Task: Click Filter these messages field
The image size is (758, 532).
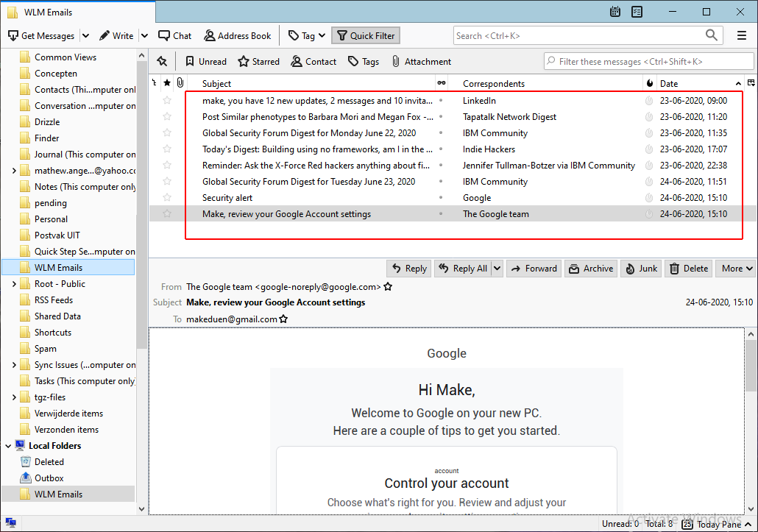Action: pos(648,61)
